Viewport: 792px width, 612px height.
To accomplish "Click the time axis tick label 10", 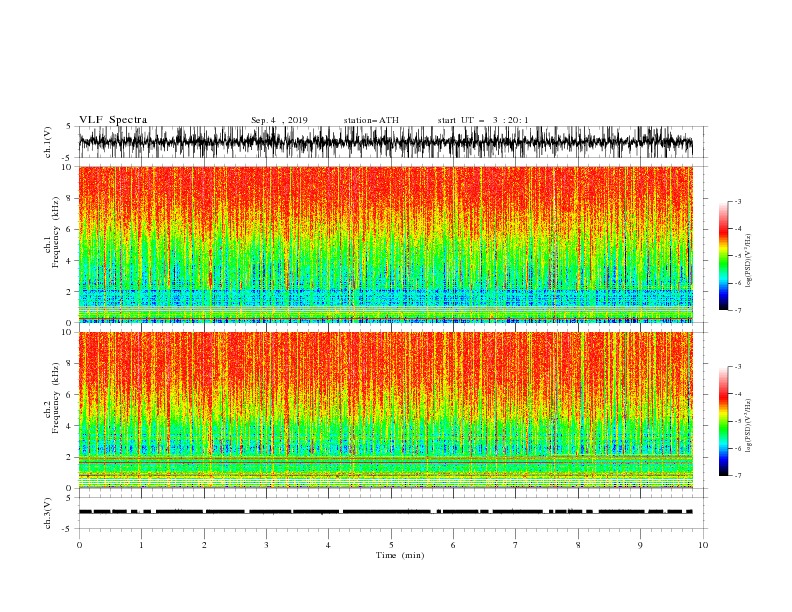I will pyautogui.click(x=703, y=545).
